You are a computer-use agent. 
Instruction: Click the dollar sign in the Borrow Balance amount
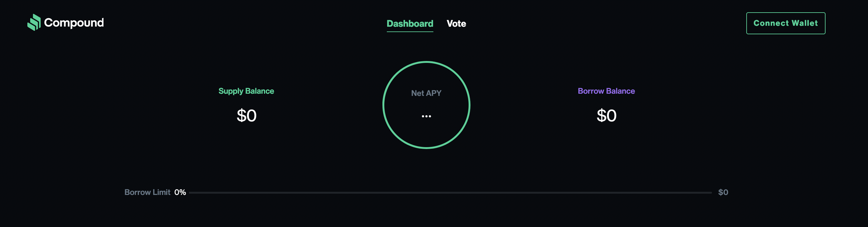[601, 115]
